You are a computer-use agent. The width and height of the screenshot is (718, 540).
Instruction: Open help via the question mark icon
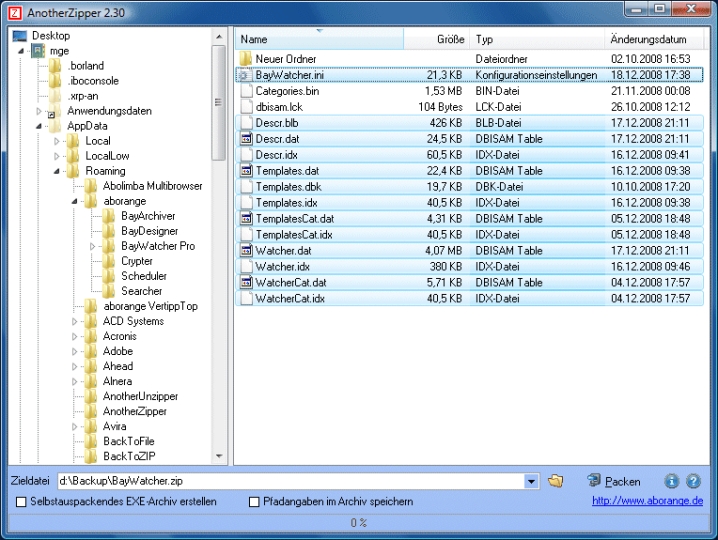[693, 481]
